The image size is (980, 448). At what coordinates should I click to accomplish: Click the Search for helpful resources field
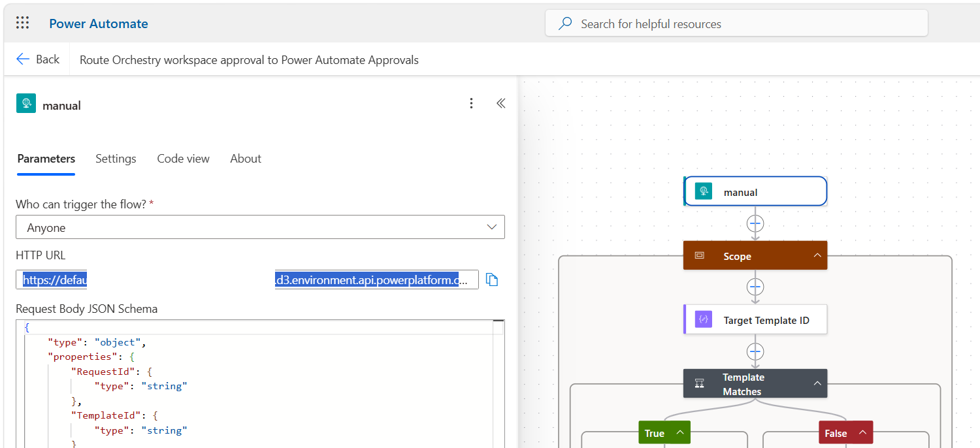[736, 24]
